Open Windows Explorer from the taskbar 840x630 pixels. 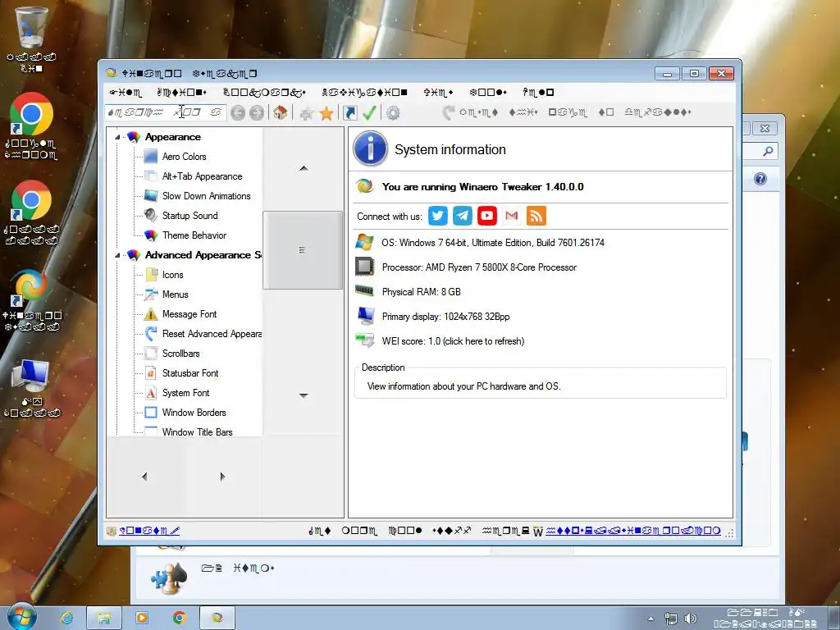[x=104, y=618]
